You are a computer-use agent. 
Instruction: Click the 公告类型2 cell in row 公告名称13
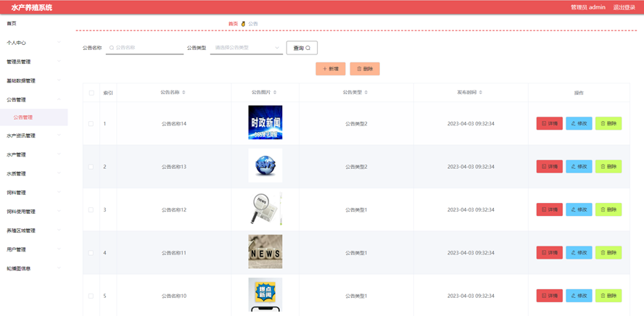[356, 167]
